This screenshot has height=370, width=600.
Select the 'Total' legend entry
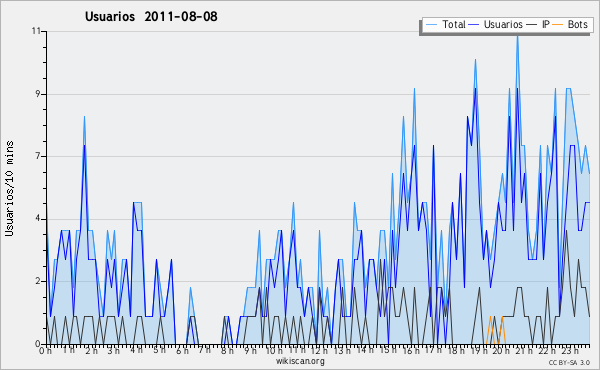pos(453,24)
